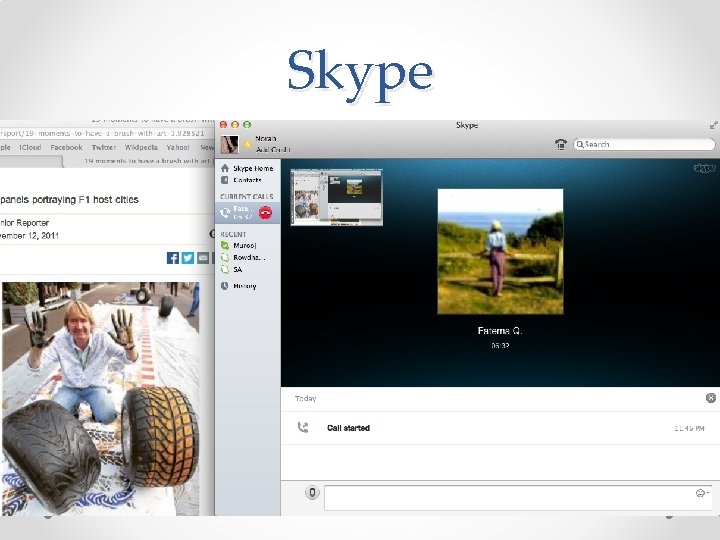The width and height of the screenshot is (720, 540).
Task: Open the Wikipedia bookmark in browser
Action: pos(141,147)
